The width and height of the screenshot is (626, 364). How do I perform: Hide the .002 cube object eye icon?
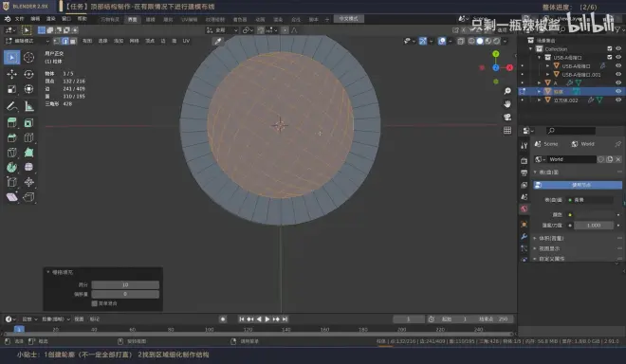pyautogui.click(x=618, y=100)
